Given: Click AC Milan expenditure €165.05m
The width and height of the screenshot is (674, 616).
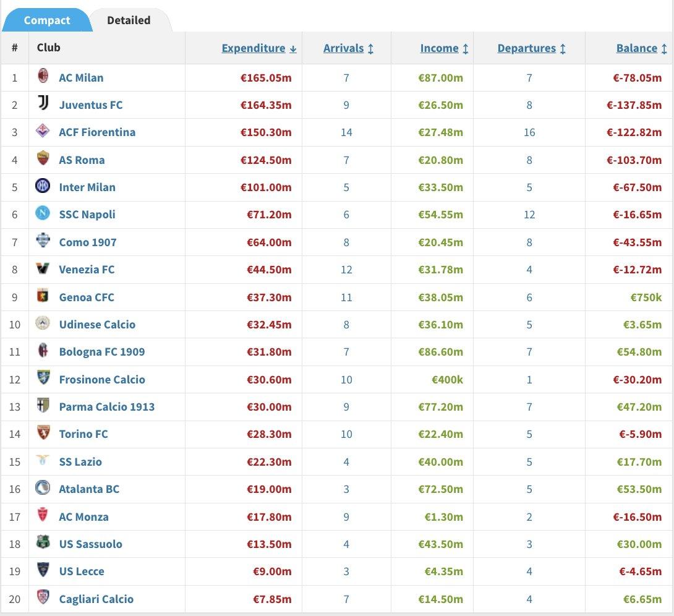Looking at the screenshot, I should (266, 78).
